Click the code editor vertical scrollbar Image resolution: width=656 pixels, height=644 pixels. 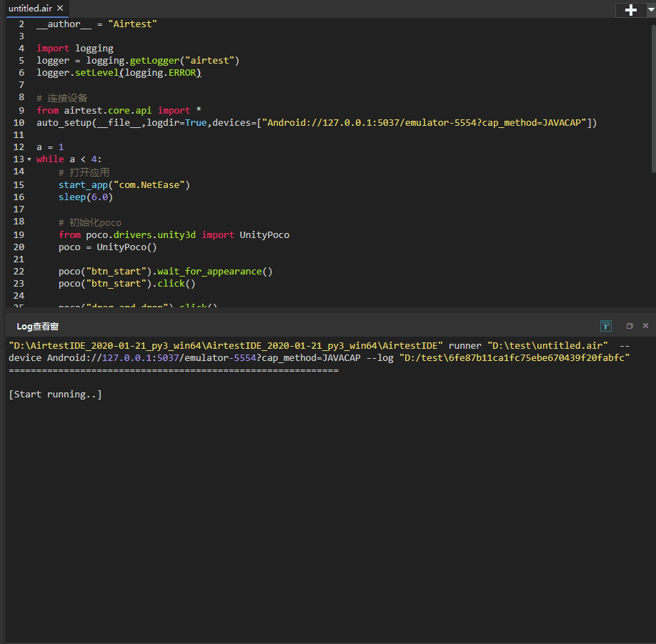click(653, 99)
